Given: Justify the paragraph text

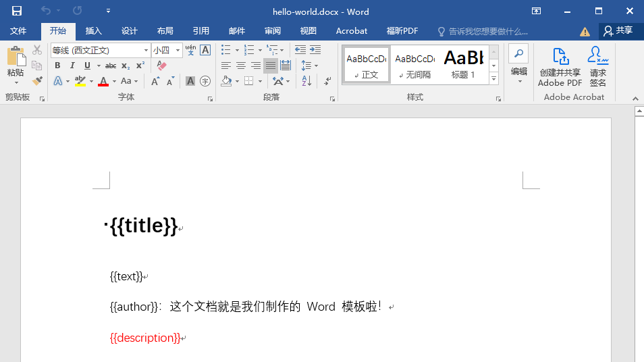Looking at the screenshot, I should click(x=270, y=66).
